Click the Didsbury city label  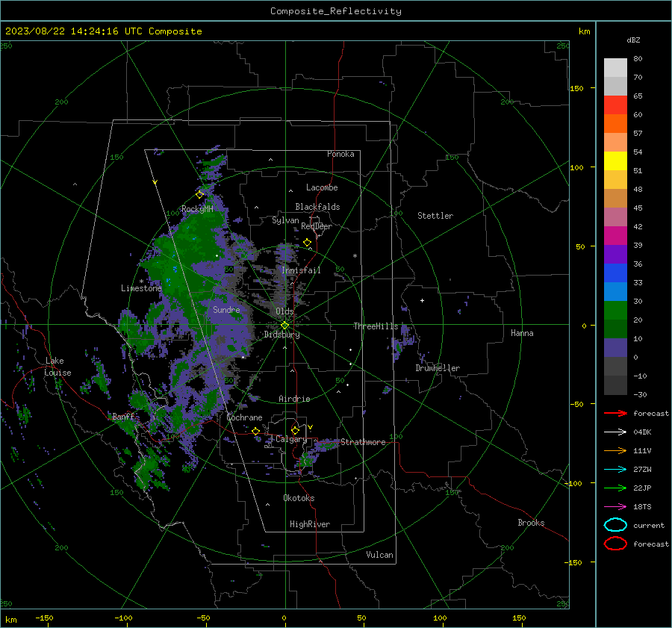[x=282, y=335]
